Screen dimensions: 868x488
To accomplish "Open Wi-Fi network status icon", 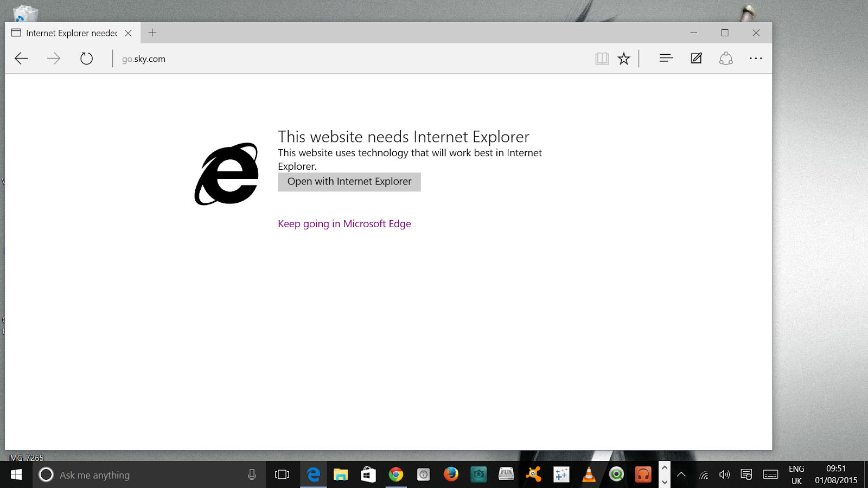I will (704, 476).
